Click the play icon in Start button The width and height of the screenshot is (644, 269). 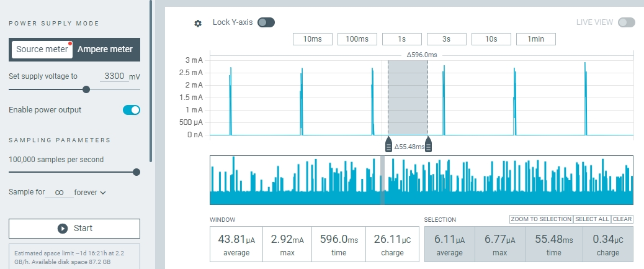click(63, 228)
